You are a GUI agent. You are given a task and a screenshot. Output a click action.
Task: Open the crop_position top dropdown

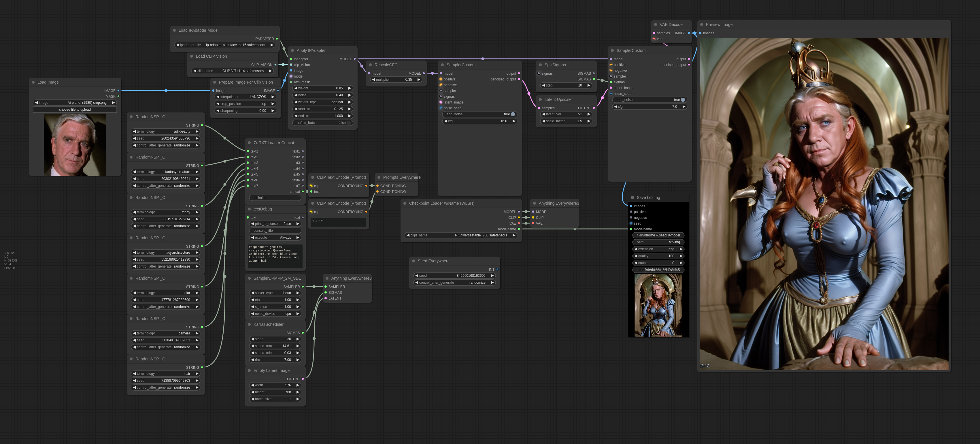tap(246, 104)
